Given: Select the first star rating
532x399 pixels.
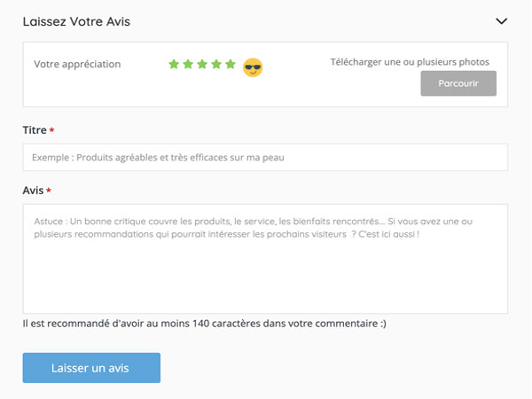Looking at the screenshot, I should [x=174, y=65].
